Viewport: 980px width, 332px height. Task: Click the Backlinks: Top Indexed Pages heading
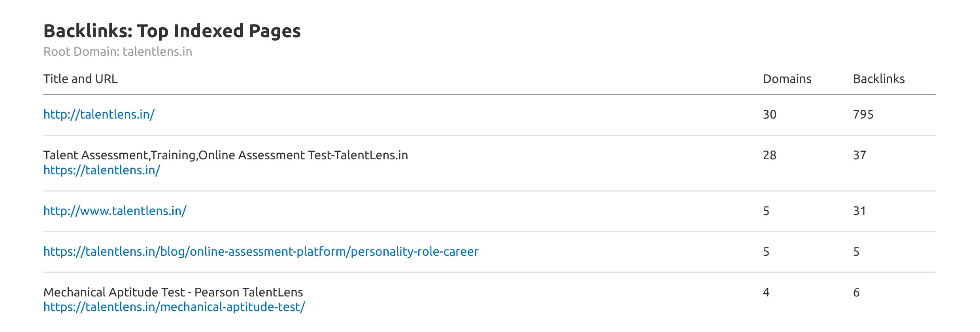coord(172,31)
